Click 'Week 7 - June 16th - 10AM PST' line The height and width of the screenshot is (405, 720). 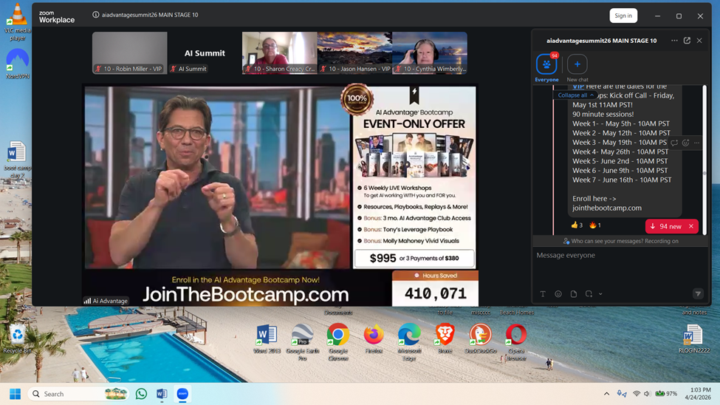(622, 180)
